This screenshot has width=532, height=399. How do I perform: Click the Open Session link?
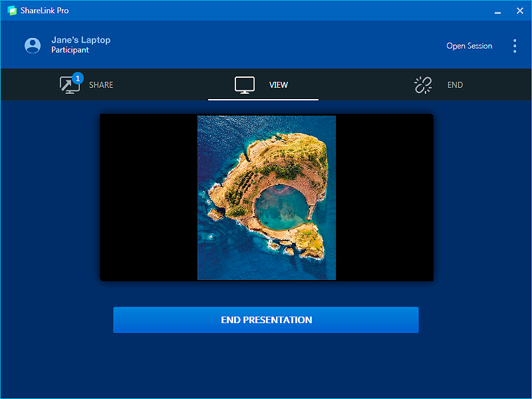pyautogui.click(x=469, y=46)
